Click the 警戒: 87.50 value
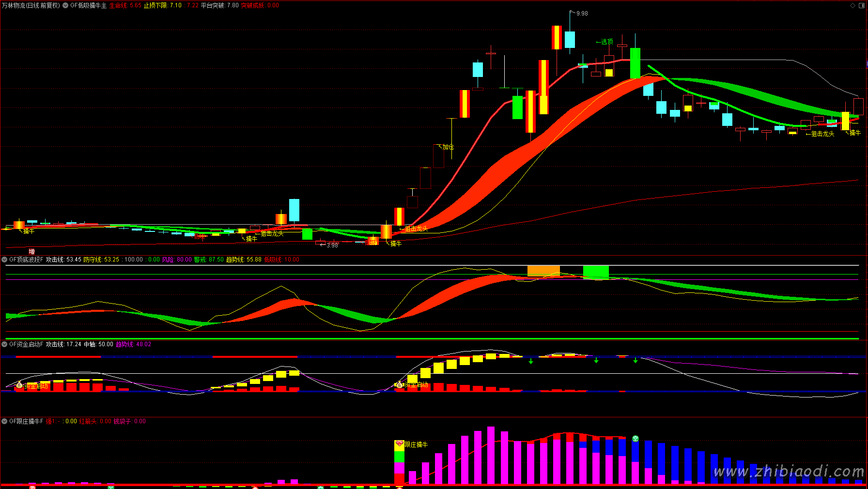 point(209,260)
